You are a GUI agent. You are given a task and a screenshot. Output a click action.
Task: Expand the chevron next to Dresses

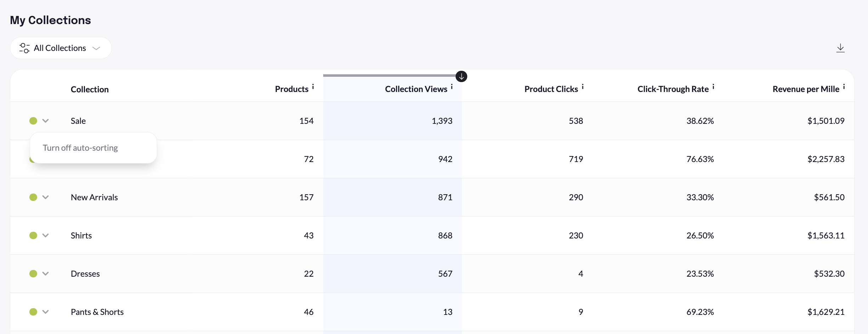coord(45,274)
